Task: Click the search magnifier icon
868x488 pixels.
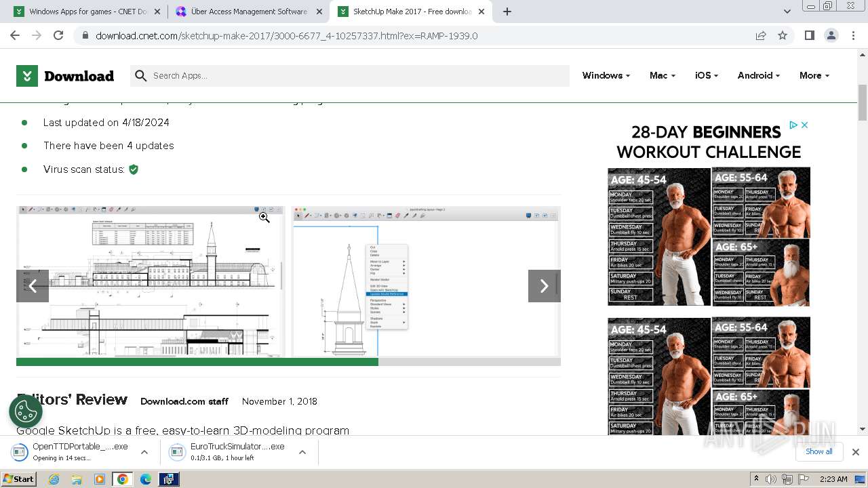Action: pos(141,76)
